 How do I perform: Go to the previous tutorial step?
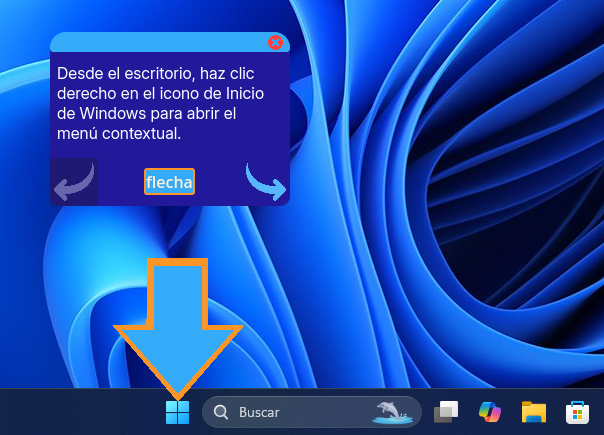click(73, 181)
